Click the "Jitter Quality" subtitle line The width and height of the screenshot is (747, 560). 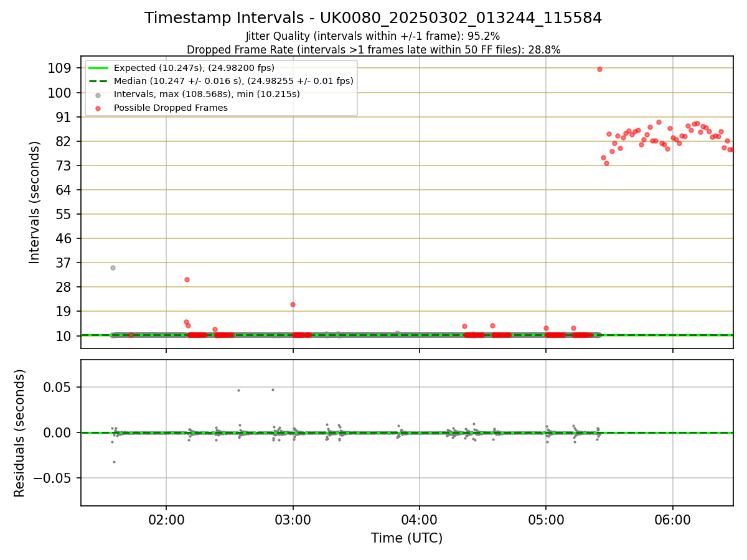click(x=373, y=36)
